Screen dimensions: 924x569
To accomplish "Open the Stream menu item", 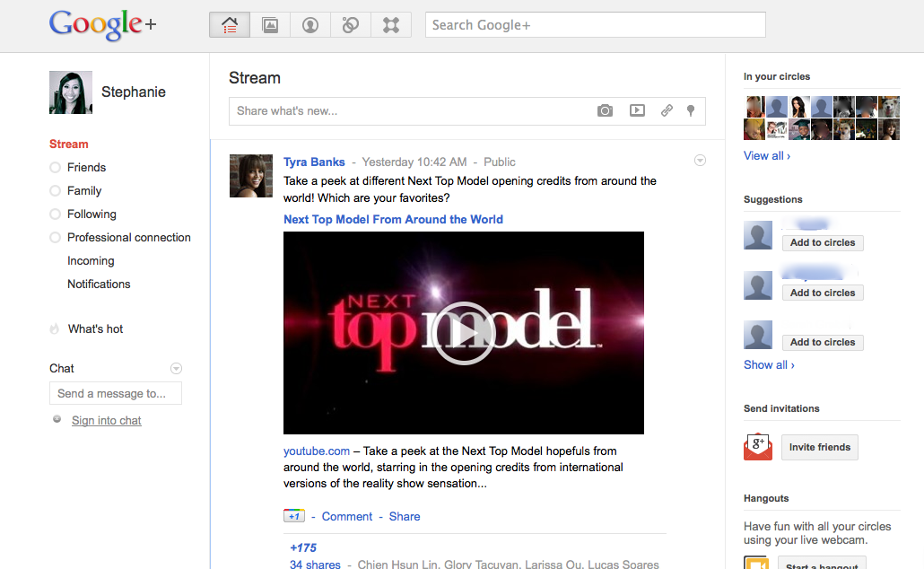I will point(69,144).
